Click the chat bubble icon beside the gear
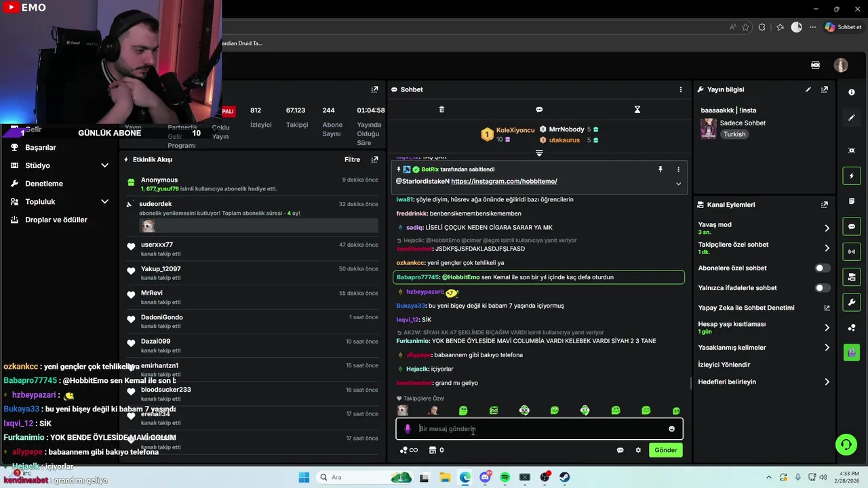The width and height of the screenshot is (868, 488). click(620, 450)
